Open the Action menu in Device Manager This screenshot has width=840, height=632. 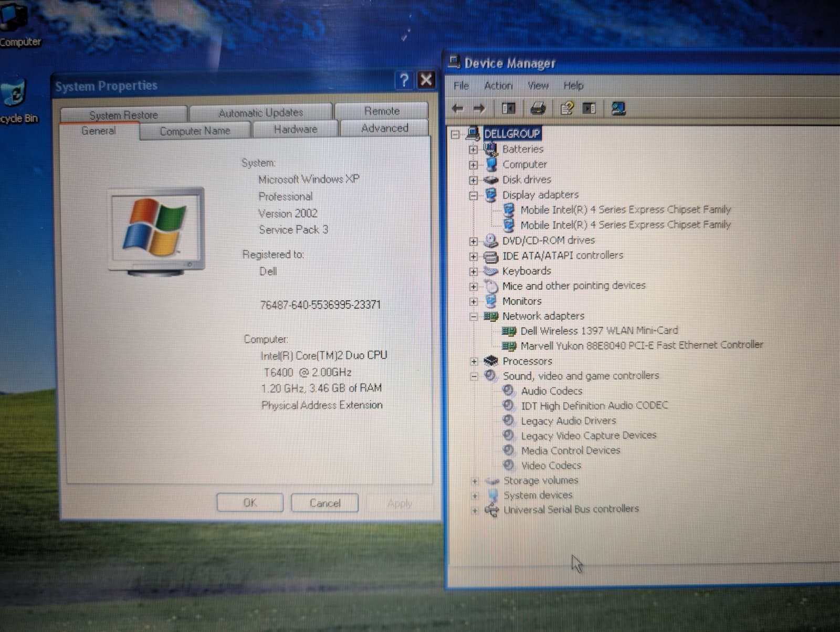pos(498,86)
